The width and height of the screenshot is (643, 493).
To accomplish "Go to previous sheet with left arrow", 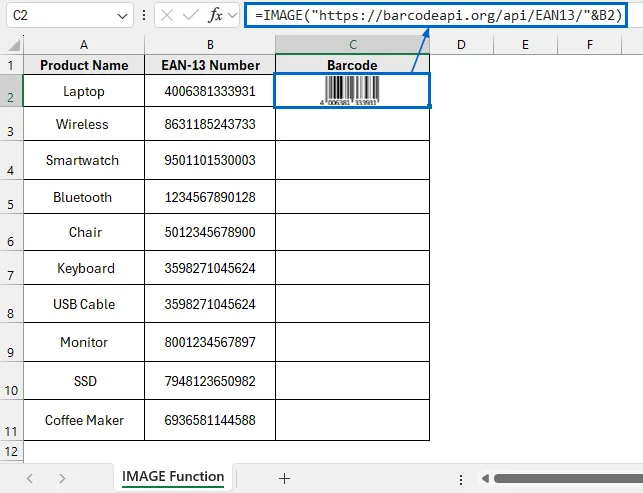I will (30, 478).
